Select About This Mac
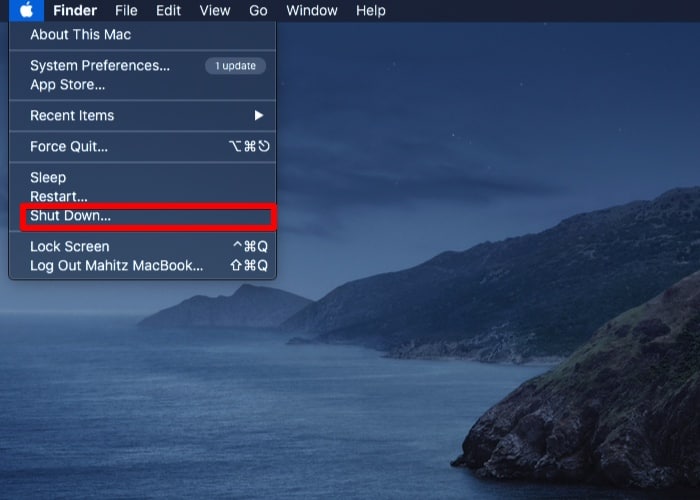 point(80,34)
